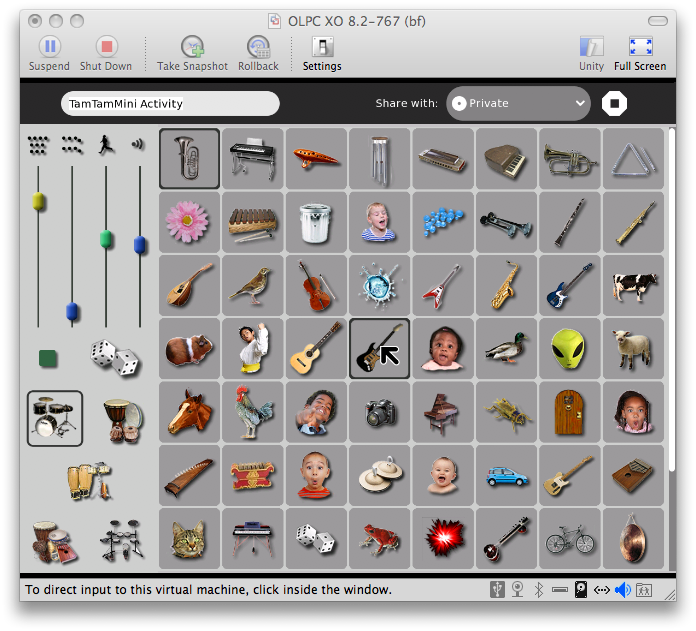Generate a random beat with dice
The height and width of the screenshot is (631, 696).
[115, 358]
